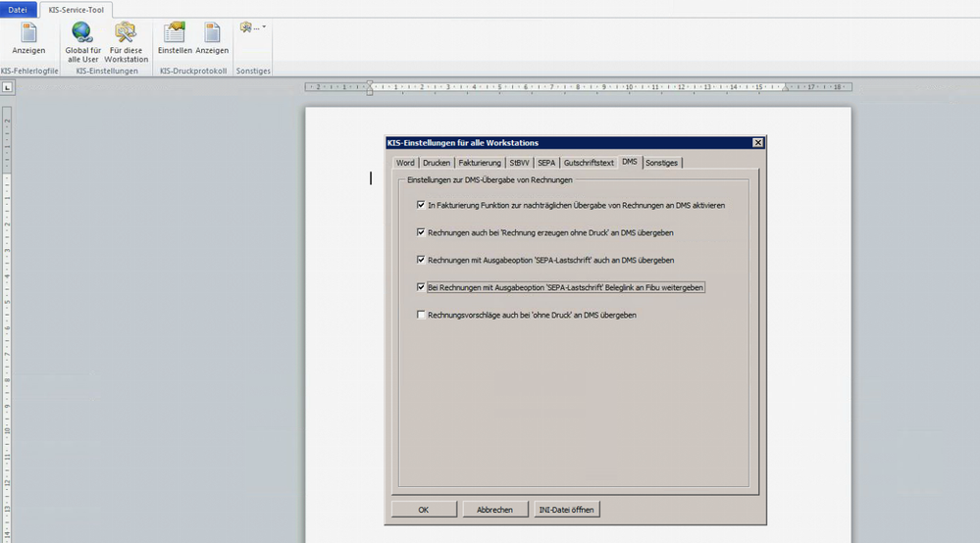Click the 'INI-Datei öffnen' button
The image size is (980, 543).
point(566,510)
